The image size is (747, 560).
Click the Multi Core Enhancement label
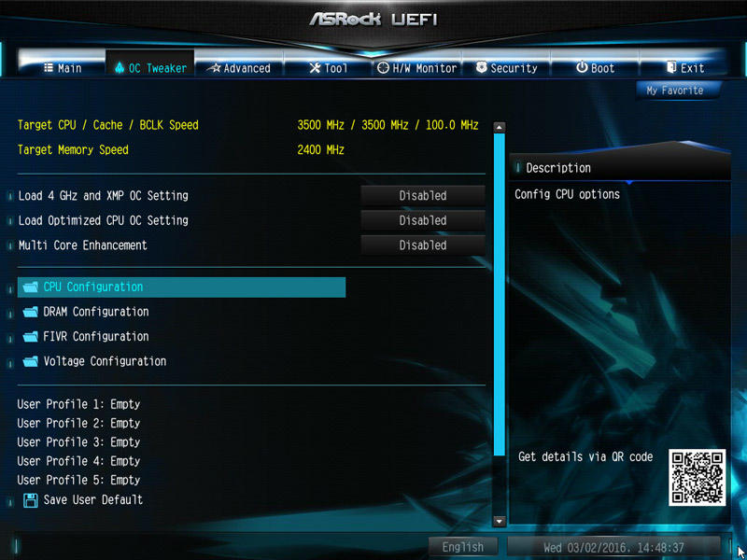(x=82, y=245)
